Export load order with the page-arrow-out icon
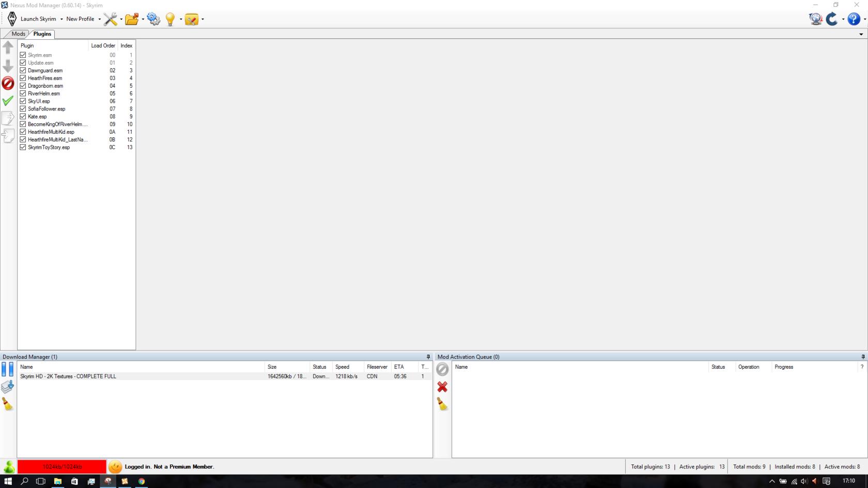 pos(8,118)
